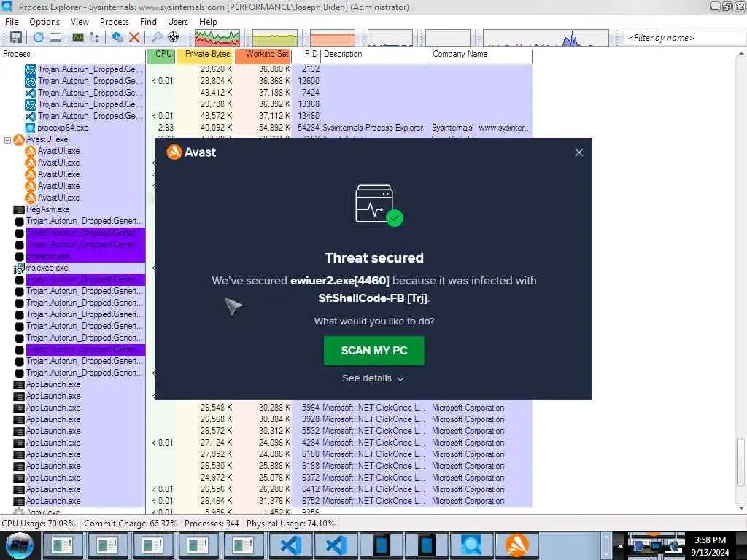This screenshot has width=747, height=560.
Task: Select the AppLaunch.exe row with PID 6752
Action: coord(266,502)
